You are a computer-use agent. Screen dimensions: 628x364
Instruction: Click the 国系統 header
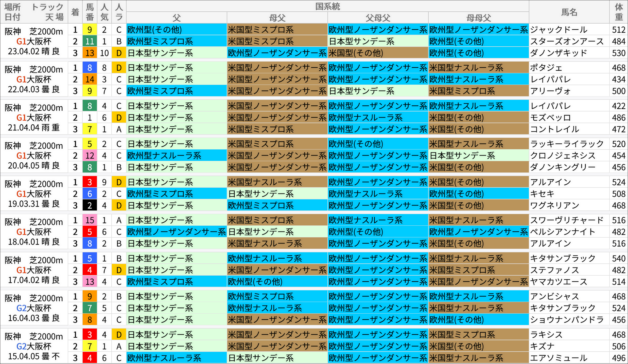coord(327,6)
